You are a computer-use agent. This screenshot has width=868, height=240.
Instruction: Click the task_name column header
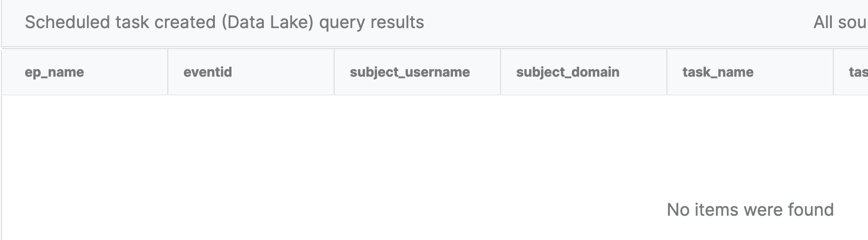coord(718,72)
